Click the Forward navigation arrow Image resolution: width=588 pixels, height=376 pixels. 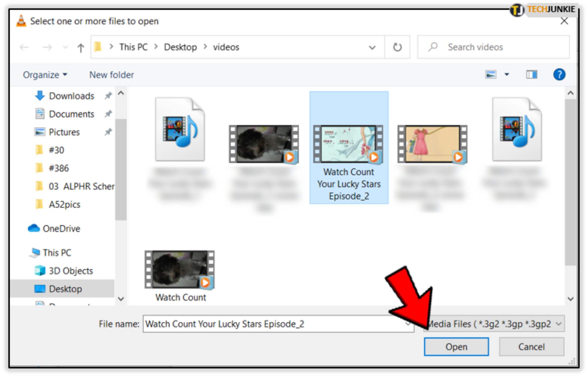tap(47, 47)
